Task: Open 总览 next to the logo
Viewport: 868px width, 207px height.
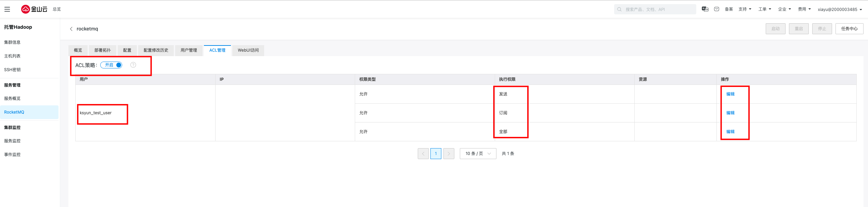Action: [57, 9]
